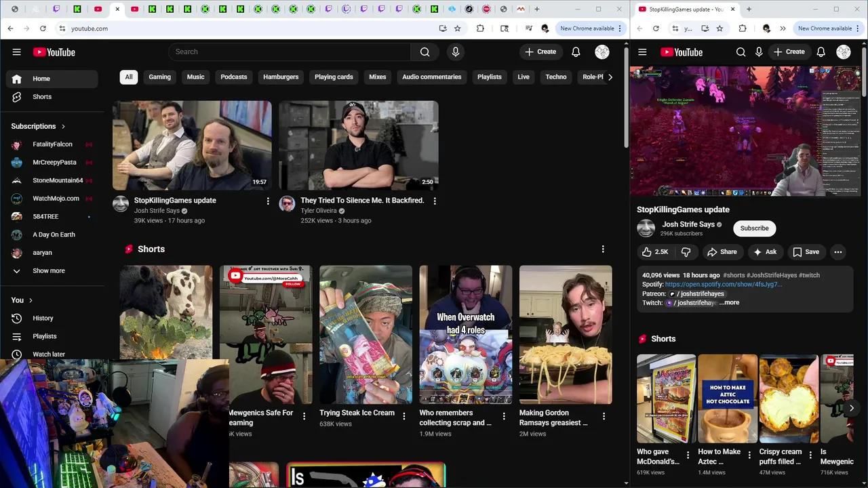Like the video with thumbs up
The width and height of the screenshot is (868, 488).
(x=655, y=252)
